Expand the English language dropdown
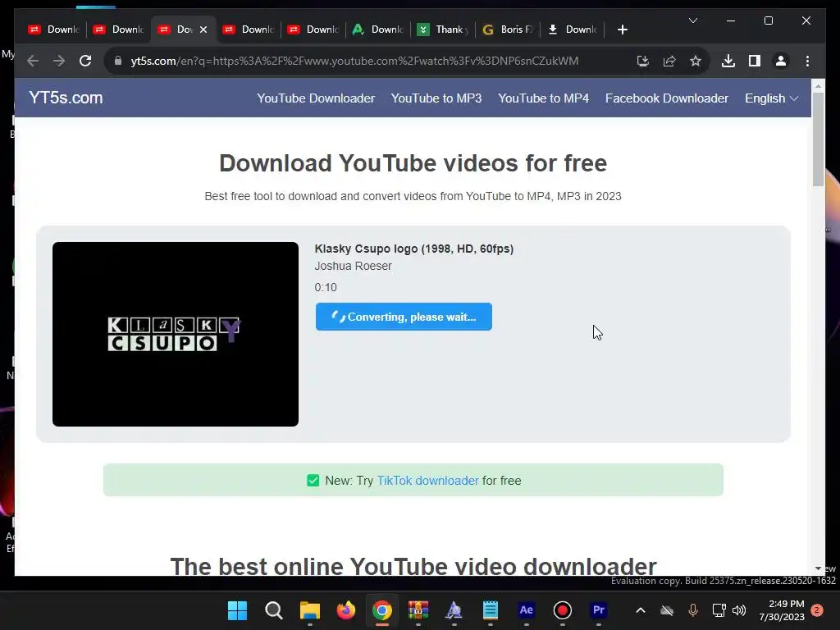This screenshot has height=630, width=840. (x=771, y=98)
